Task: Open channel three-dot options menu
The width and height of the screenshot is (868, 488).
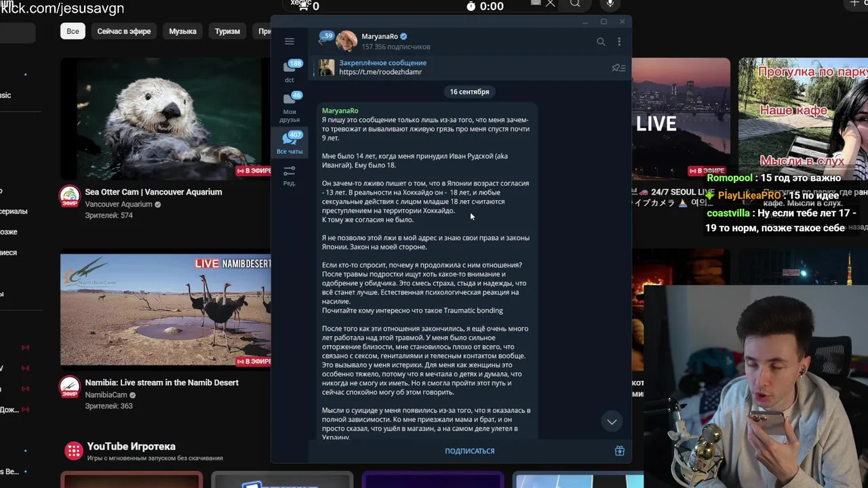Action: [x=619, y=41]
